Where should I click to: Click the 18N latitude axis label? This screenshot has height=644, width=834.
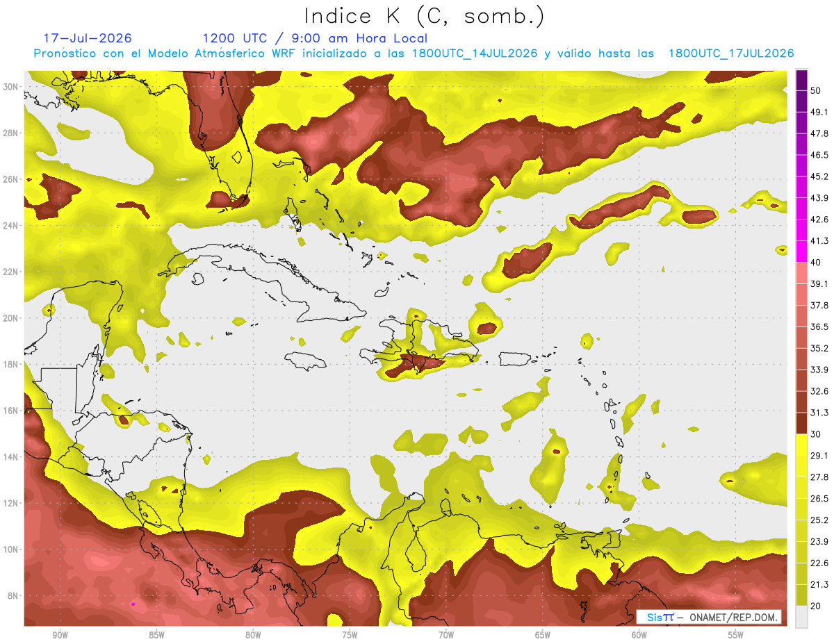pos(10,364)
